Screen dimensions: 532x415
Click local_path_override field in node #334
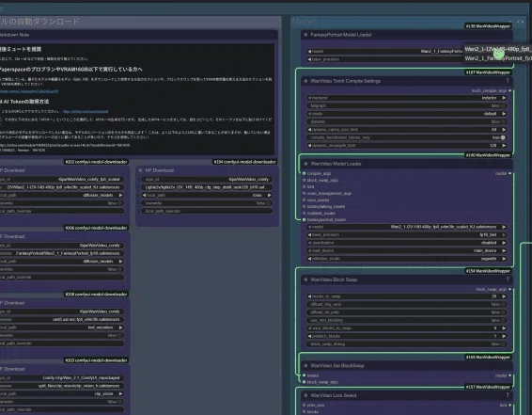coord(207,211)
